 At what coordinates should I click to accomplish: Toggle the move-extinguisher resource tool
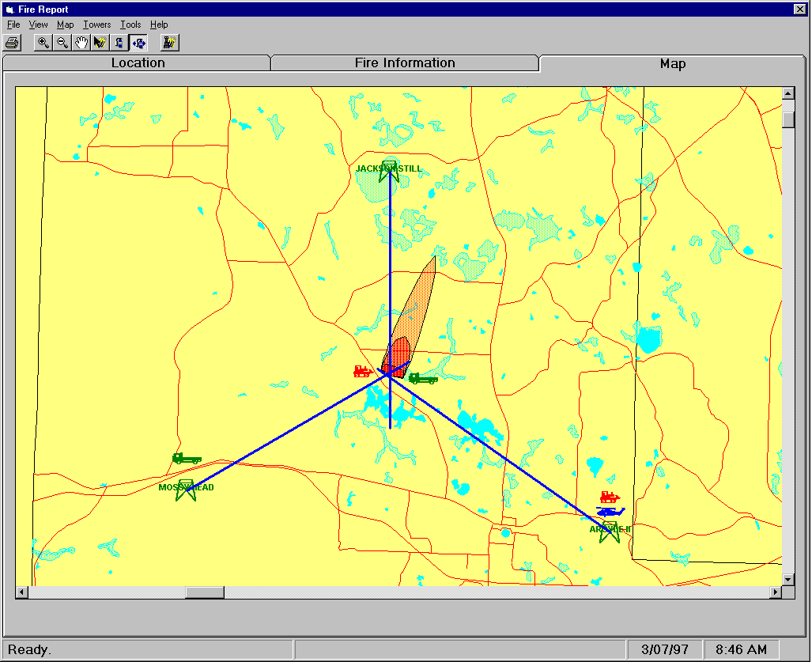138,43
